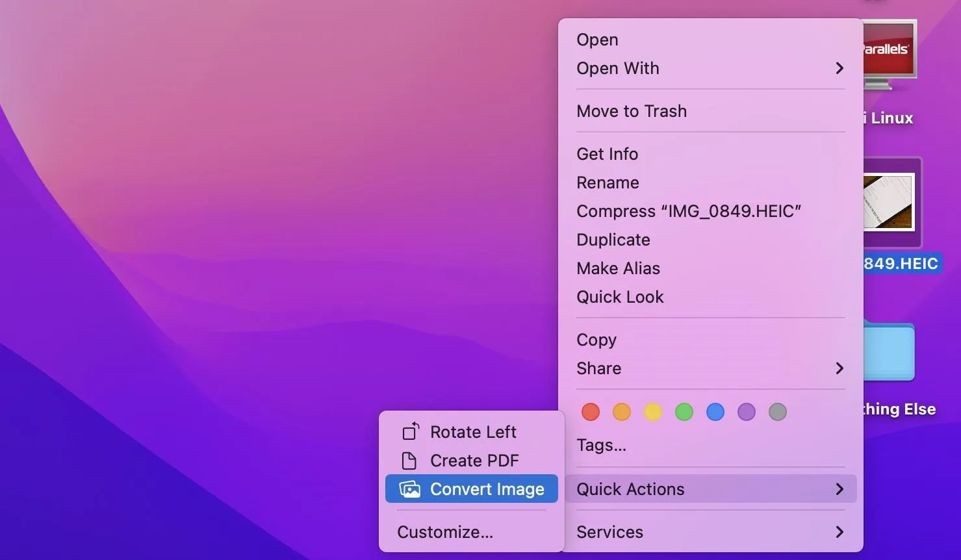
Task: Apply the purple tag color
Action: click(x=747, y=412)
